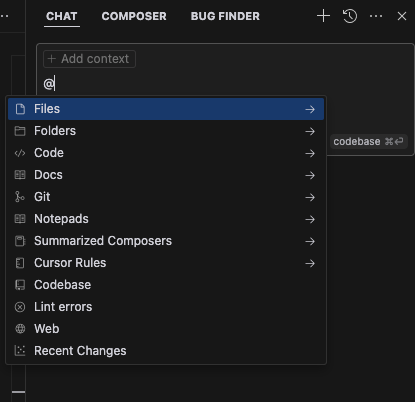
Task: Expand the Files submenu arrow
Action: click(x=310, y=109)
